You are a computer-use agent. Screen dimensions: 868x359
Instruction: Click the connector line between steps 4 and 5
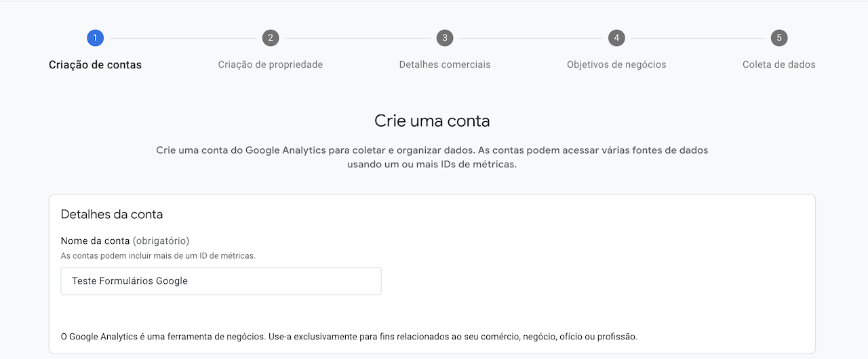[x=698, y=38]
